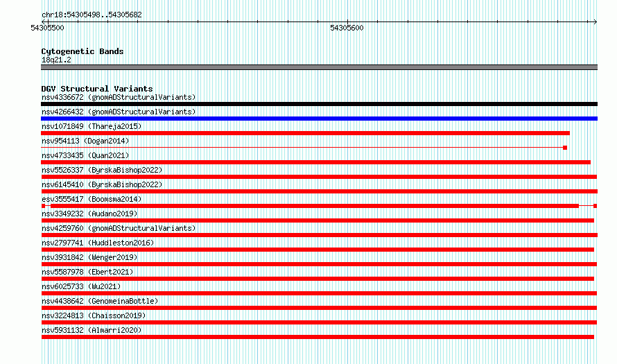
Task: Click the chr18:54305498..54305682 region label
Action: pos(92,15)
